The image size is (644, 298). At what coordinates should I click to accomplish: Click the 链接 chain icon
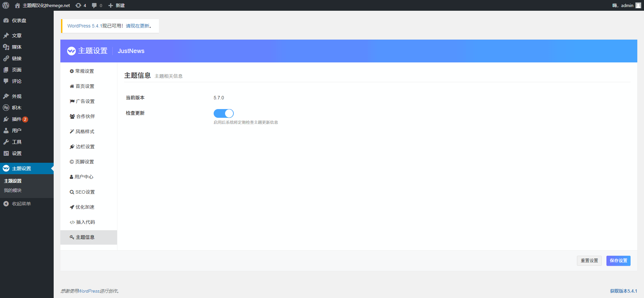point(6,58)
